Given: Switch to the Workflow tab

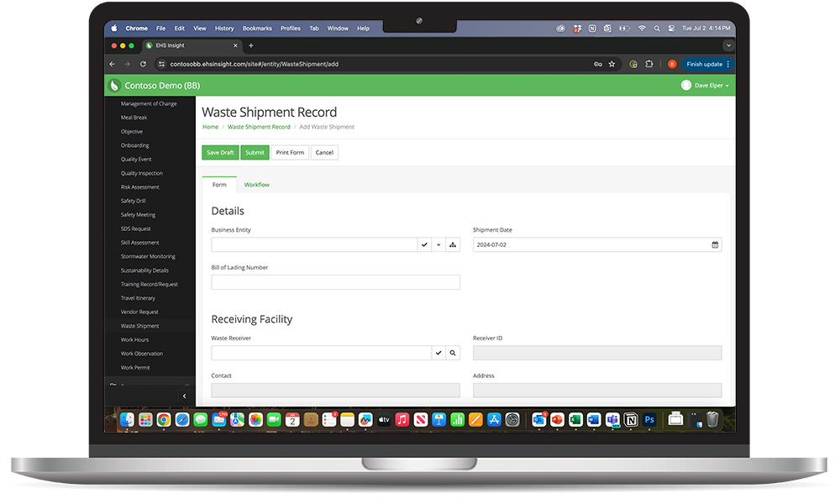Looking at the screenshot, I should (256, 185).
